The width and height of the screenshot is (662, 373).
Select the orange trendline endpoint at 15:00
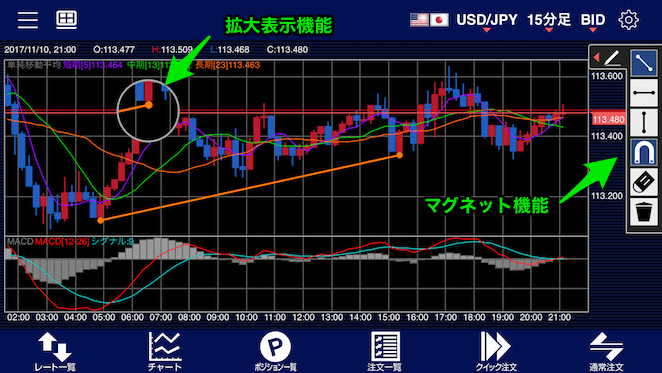(399, 155)
